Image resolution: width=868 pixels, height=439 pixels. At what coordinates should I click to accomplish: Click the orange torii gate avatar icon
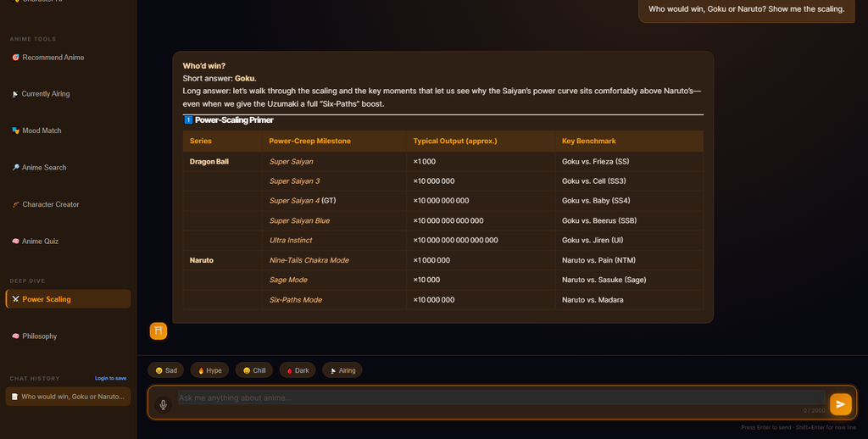(x=159, y=331)
